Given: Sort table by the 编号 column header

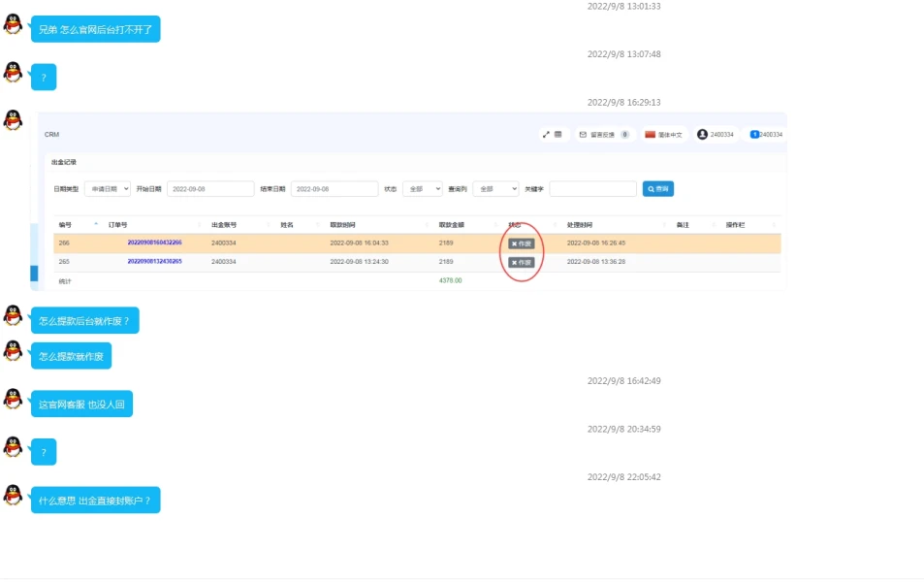Looking at the screenshot, I should pos(66,225).
